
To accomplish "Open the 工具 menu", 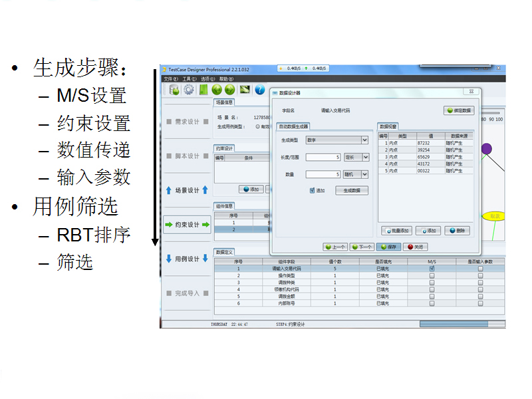I will pos(189,78).
